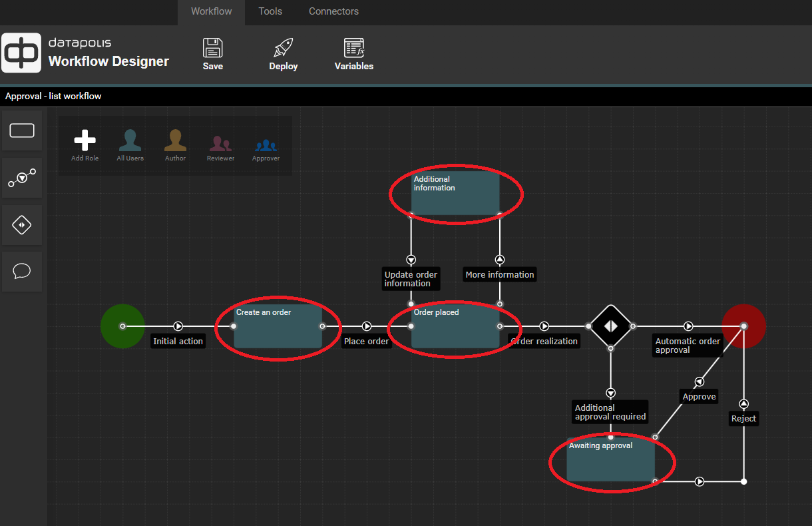Open the Variables panel icon

click(x=353, y=49)
